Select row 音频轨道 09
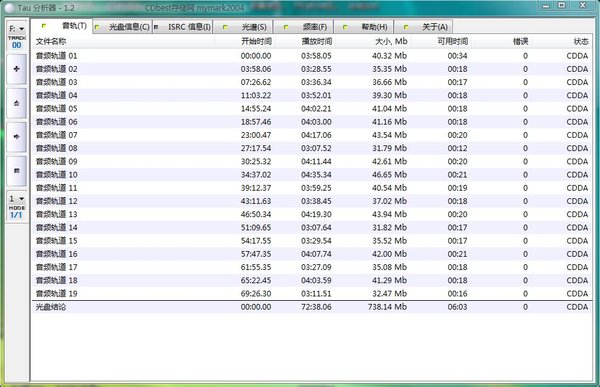 click(312, 162)
